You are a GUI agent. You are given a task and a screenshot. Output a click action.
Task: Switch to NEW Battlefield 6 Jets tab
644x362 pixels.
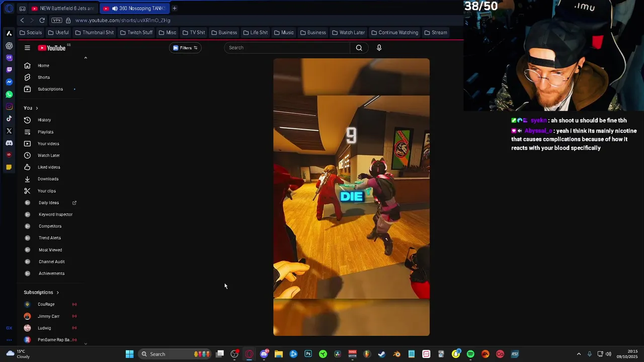pos(62,9)
